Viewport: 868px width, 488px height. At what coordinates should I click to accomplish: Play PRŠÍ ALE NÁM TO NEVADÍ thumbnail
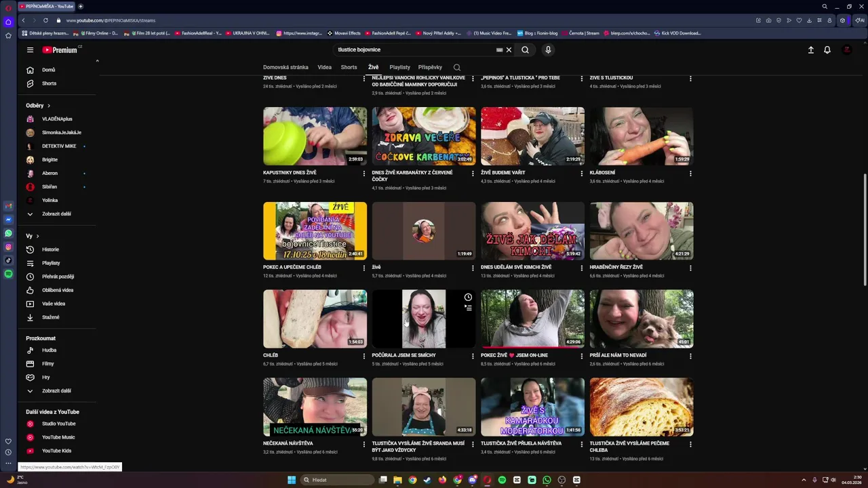tap(642, 319)
